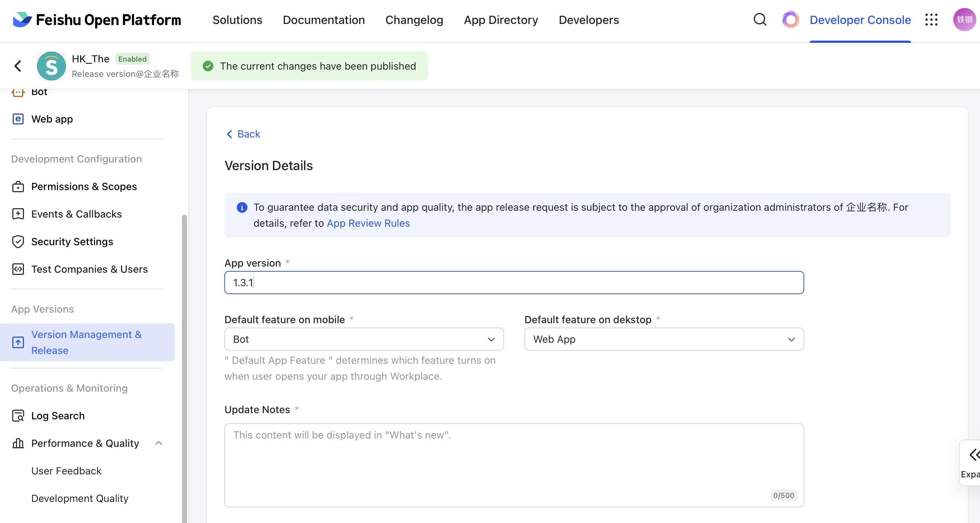Click the Version Management upload icon
Screen dimensions: 980x523
pyautogui.click(x=18, y=342)
